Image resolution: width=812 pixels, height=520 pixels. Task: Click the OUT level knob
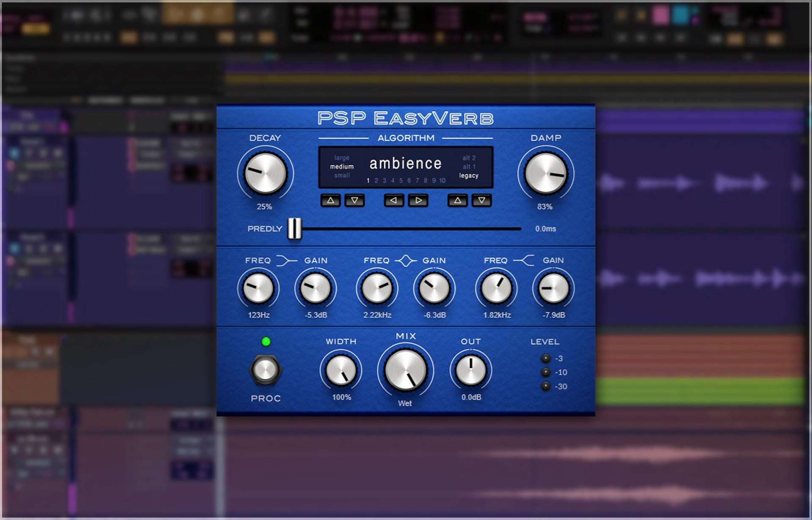[x=471, y=370]
